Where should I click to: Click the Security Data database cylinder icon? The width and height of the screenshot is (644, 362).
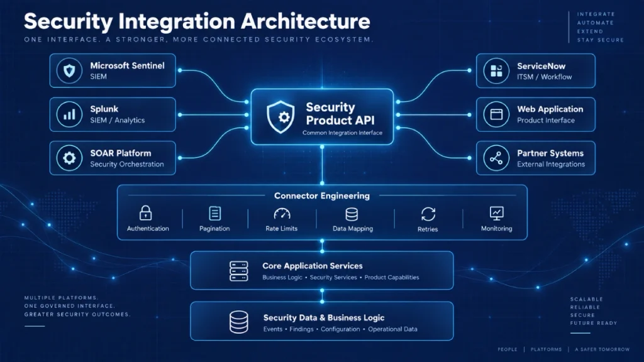click(x=238, y=322)
